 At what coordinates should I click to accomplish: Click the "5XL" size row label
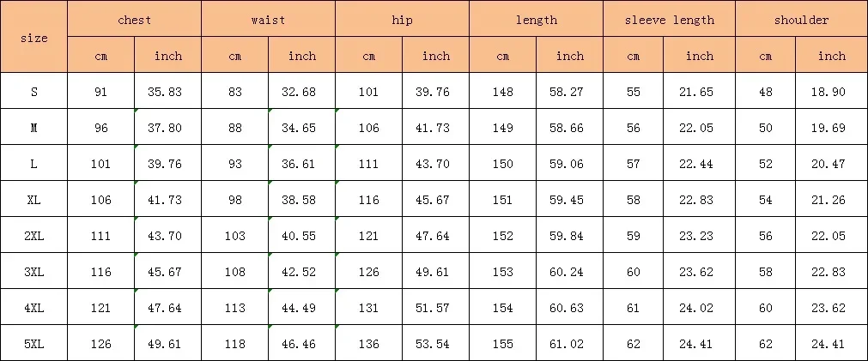(x=33, y=344)
